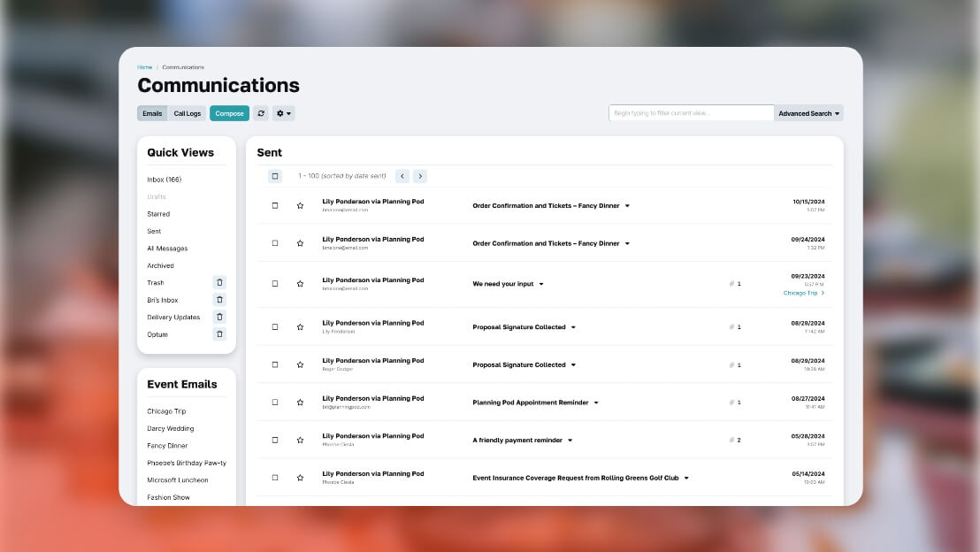
Task: Follow the Home breadcrumb link
Action: pyautogui.click(x=145, y=67)
